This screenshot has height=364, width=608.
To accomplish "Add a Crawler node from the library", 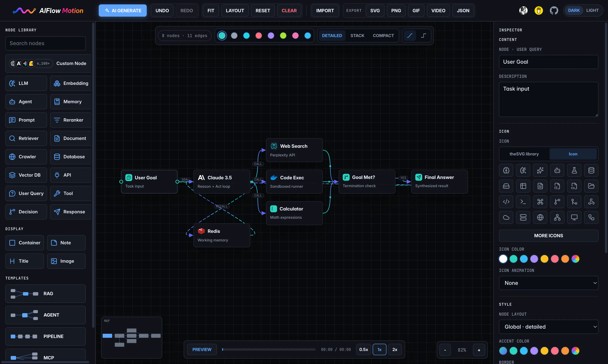I will point(26,157).
